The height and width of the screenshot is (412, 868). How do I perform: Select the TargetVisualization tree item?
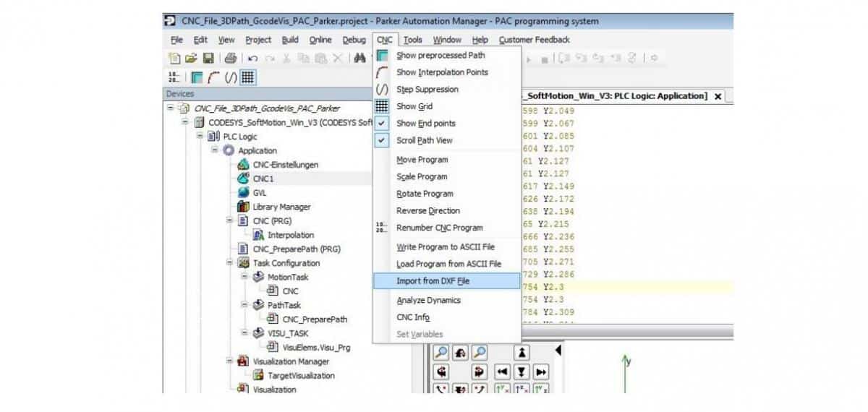[301, 376]
